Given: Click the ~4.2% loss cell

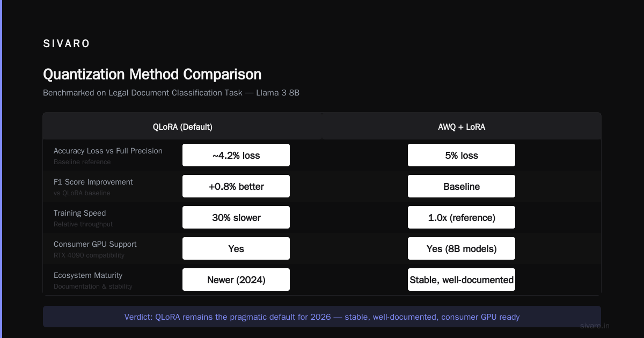Looking at the screenshot, I should click(x=236, y=156).
